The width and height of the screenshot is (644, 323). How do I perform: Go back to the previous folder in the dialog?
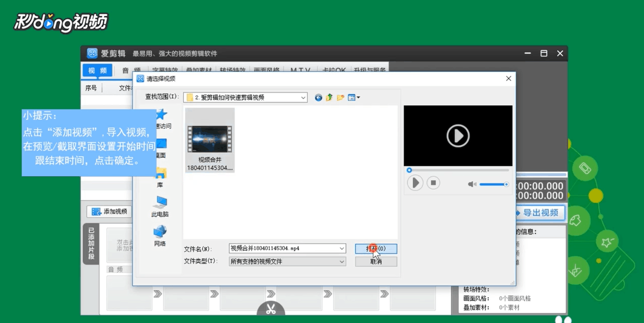tap(318, 98)
